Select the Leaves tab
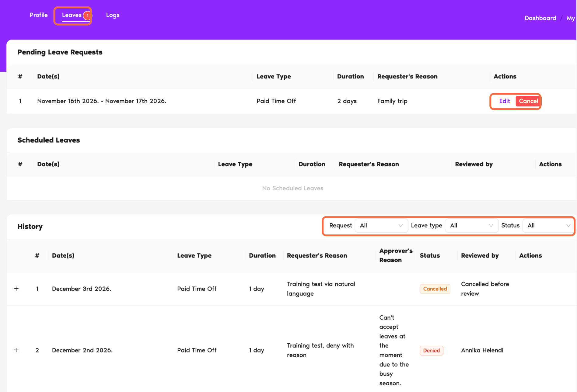 tap(72, 15)
